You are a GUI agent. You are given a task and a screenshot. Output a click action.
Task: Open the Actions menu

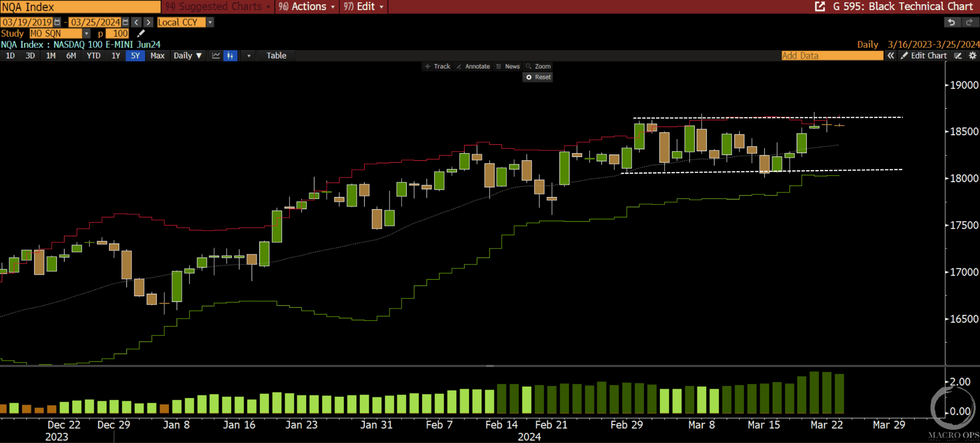[307, 7]
